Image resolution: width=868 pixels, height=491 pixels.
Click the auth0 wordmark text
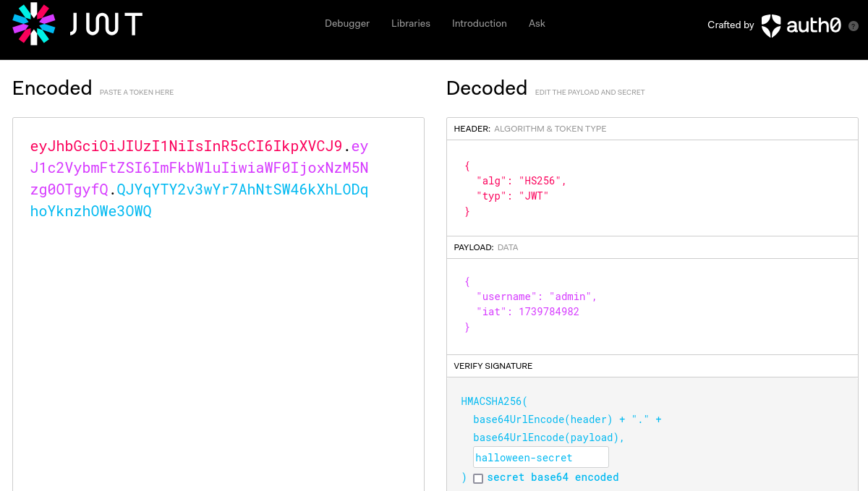point(814,25)
